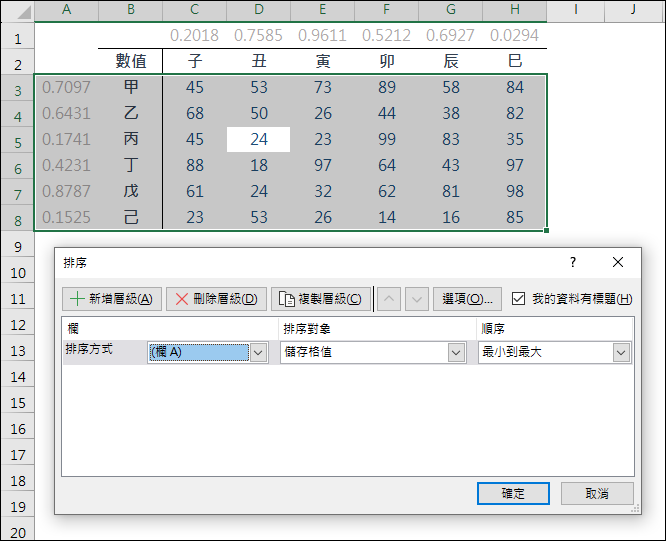Click the row label 丙
Viewport: 666px width, 541px height.
tap(131, 139)
